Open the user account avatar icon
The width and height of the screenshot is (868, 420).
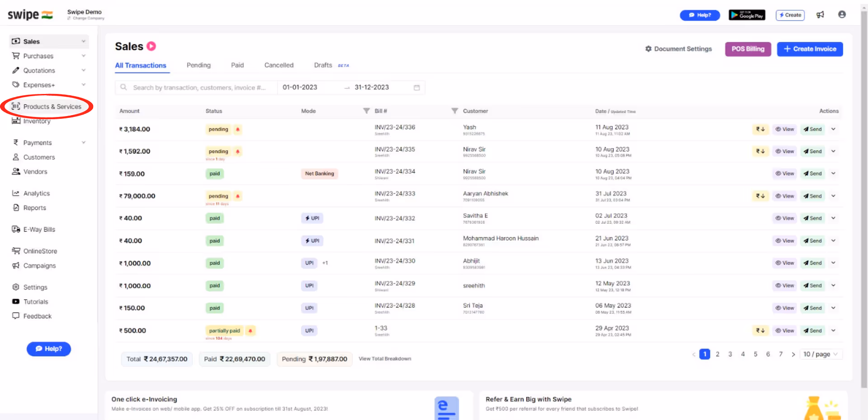pyautogui.click(x=842, y=14)
